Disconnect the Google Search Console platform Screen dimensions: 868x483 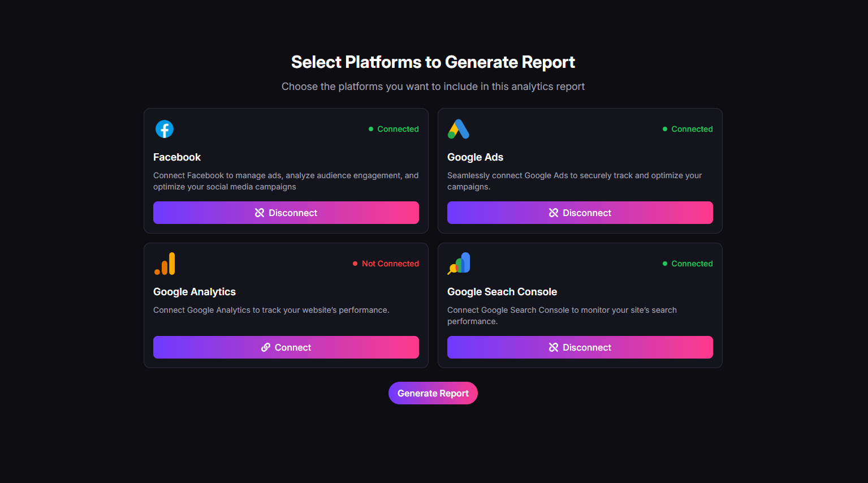coord(580,347)
